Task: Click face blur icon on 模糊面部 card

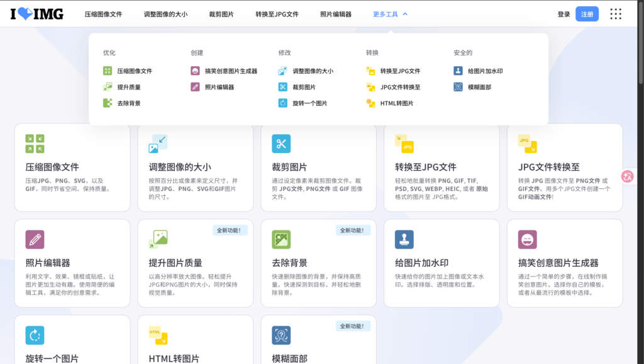Action: (x=281, y=335)
